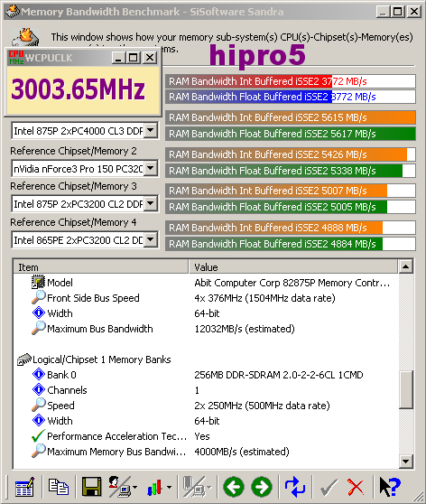Click the Sandra flame window title icon
The height and width of the screenshot is (504, 426).
[x=13, y=12]
